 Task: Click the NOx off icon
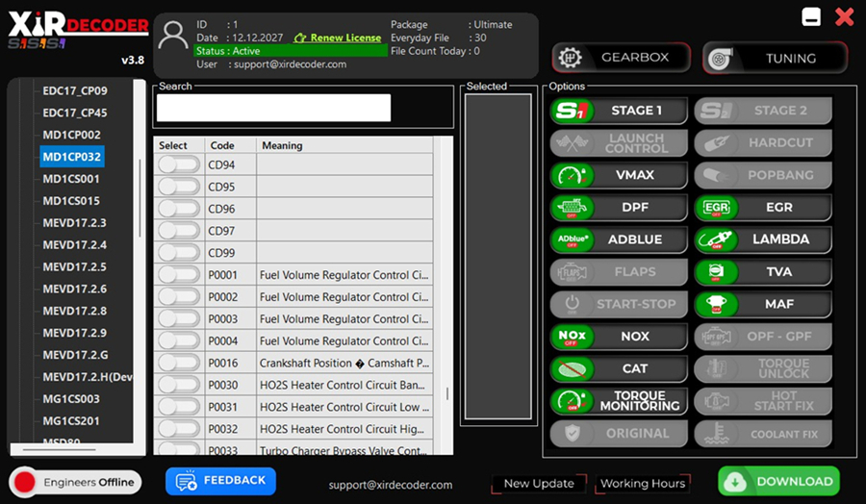(571, 337)
